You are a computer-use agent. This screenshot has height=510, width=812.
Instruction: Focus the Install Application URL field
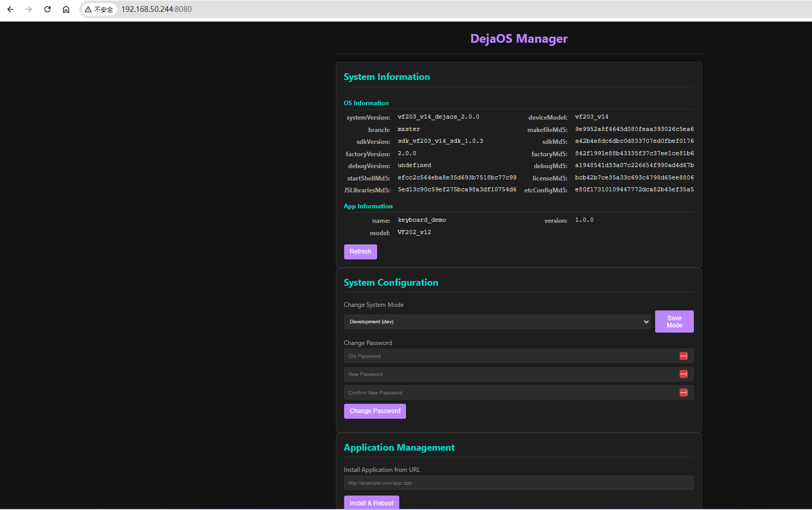(518, 483)
